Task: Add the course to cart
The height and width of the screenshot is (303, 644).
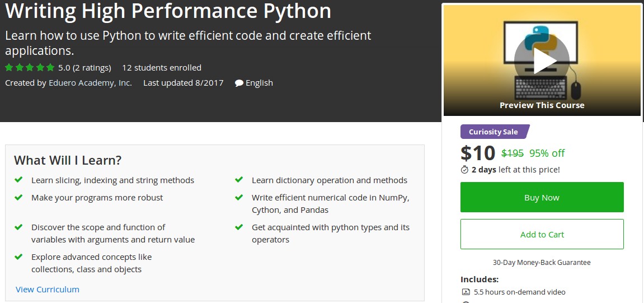Action: pyautogui.click(x=542, y=234)
